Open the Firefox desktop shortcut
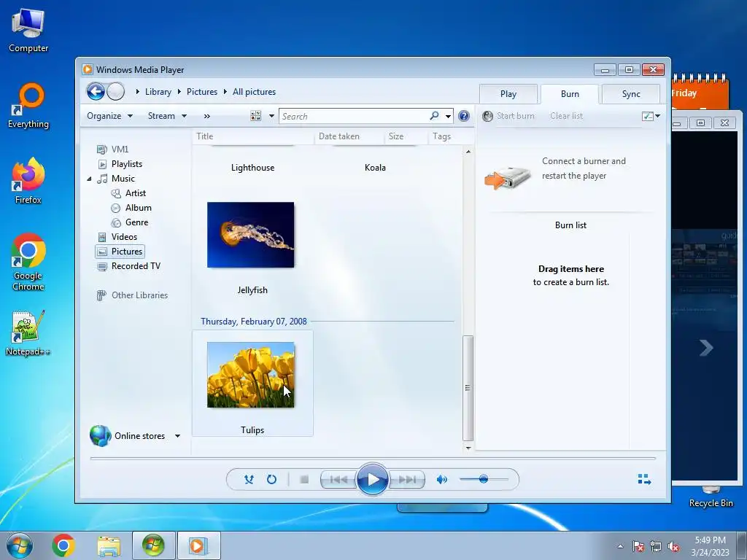 [28, 181]
